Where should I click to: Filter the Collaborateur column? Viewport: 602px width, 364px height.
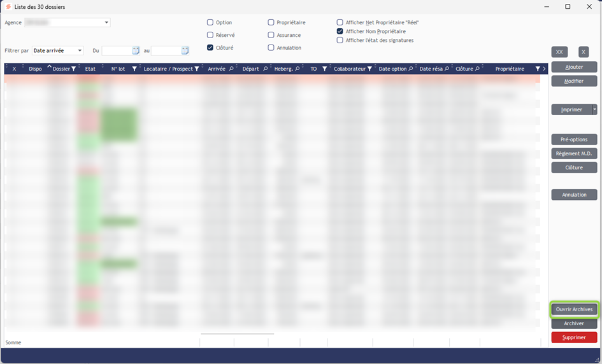click(x=369, y=69)
